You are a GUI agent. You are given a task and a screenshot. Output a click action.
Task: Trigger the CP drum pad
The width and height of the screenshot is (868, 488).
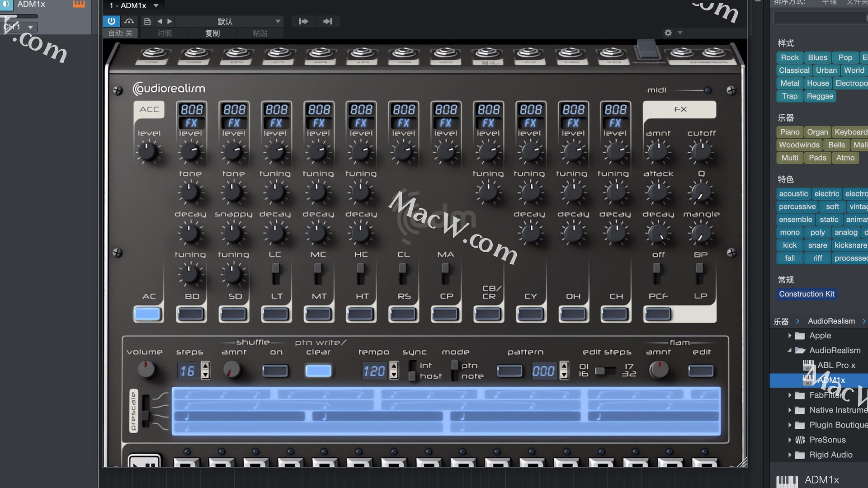(446, 314)
